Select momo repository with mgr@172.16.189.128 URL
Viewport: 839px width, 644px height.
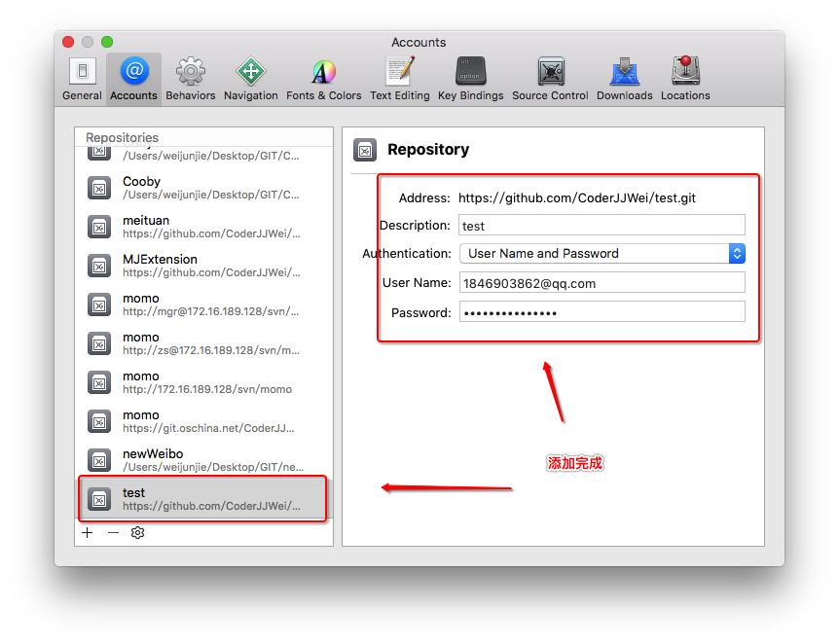tap(203, 304)
